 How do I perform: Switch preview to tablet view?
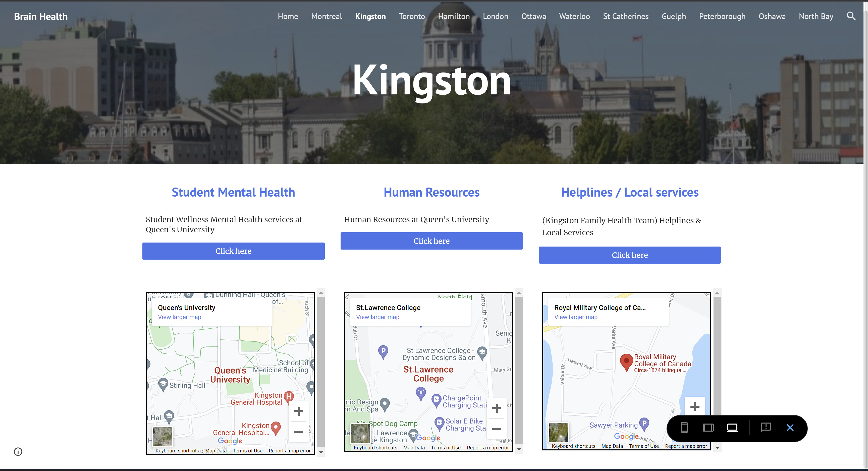(x=708, y=428)
